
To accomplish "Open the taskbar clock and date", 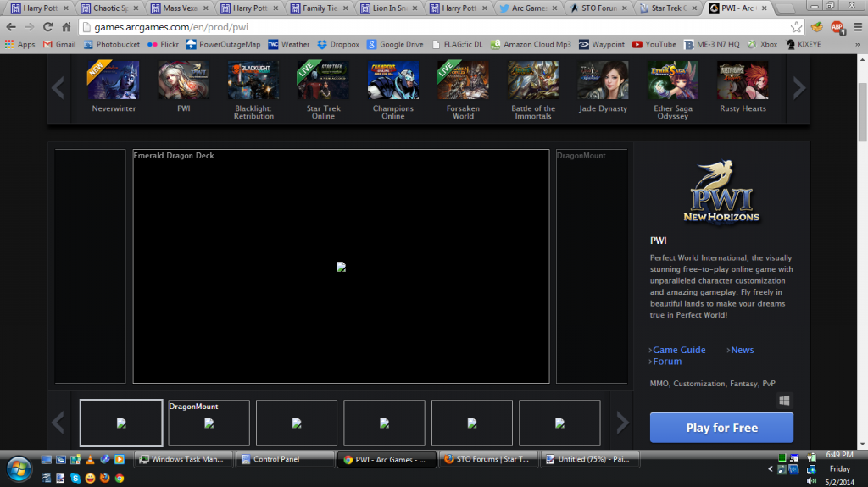I will (x=840, y=468).
